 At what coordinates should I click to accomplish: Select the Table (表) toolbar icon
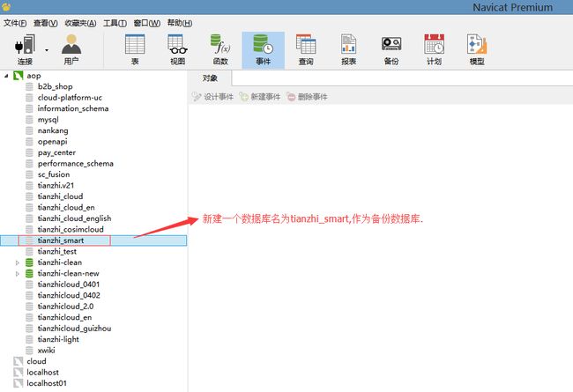[x=135, y=49]
